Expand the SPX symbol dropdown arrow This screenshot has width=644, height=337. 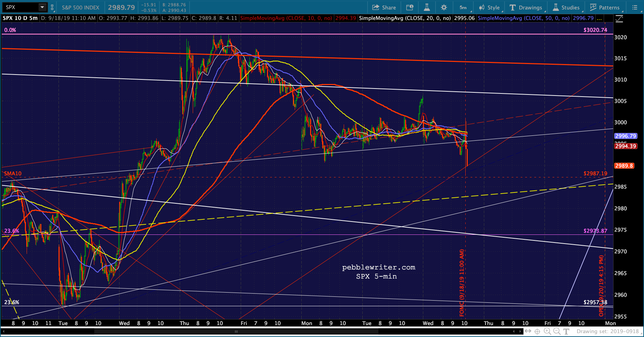click(x=42, y=7)
